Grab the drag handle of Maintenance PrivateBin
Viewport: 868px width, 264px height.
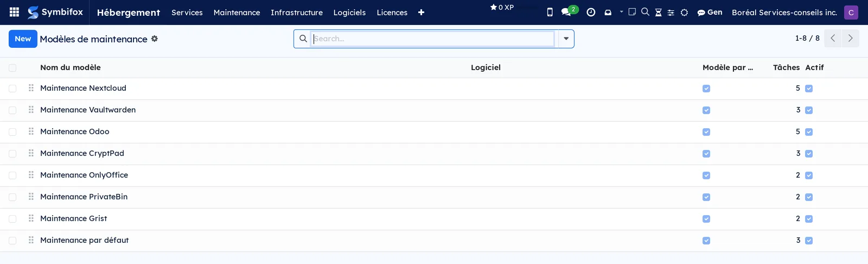click(31, 197)
